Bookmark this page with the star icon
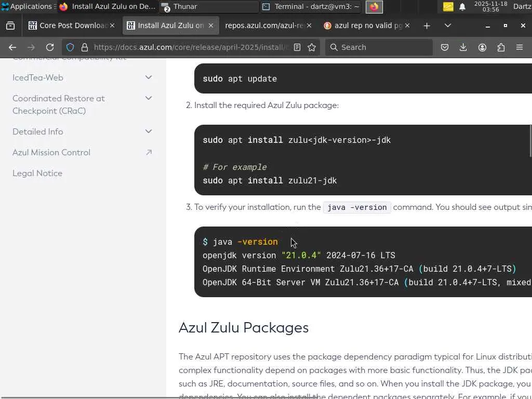The width and height of the screenshot is (532, 399). click(x=312, y=47)
